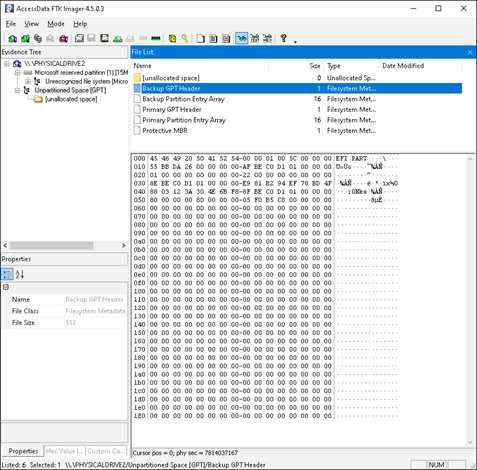The width and height of the screenshot is (477, 470).
Task: Click the Obtain Protected Files icon
Action: pos(172,39)
